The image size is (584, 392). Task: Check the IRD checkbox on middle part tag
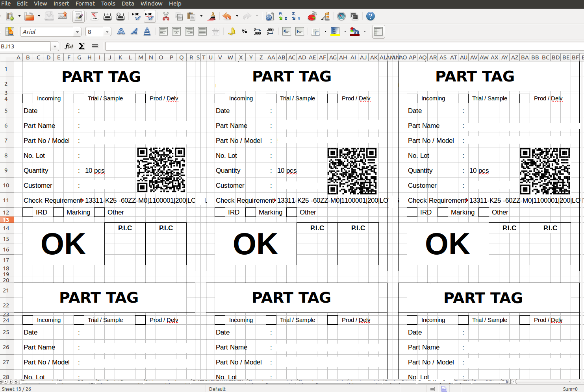tap(220, 212)
